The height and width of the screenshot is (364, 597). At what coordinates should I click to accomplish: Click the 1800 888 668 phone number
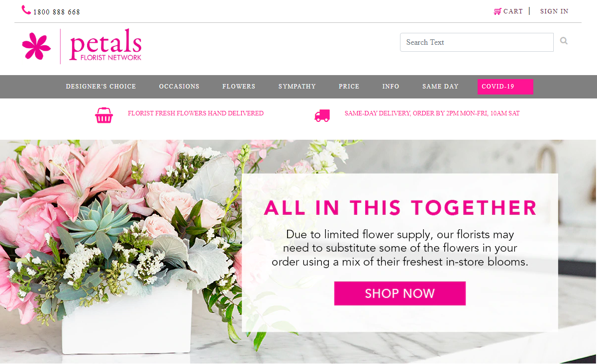57,12
